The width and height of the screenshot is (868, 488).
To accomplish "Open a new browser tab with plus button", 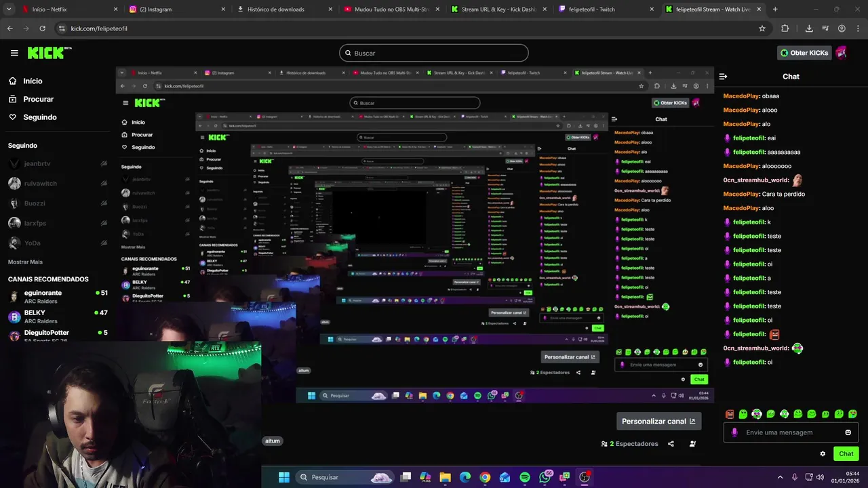I will pos(775,9).
